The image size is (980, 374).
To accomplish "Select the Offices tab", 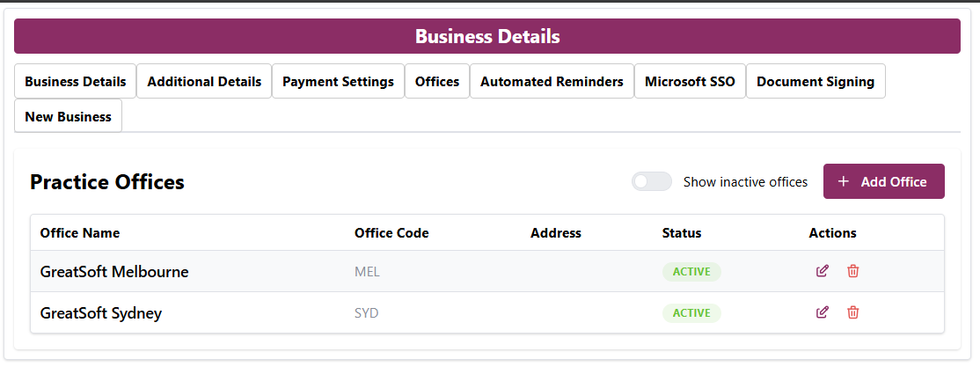I will coord(437,81).
